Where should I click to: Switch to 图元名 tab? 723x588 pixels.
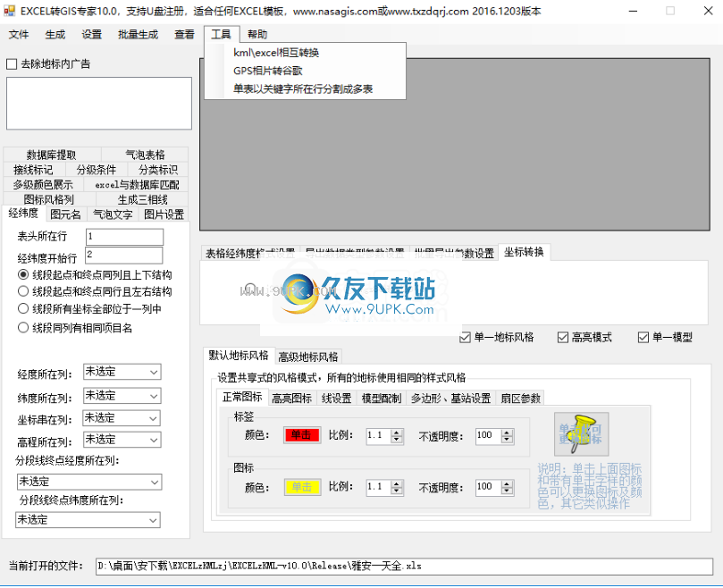tap(65, 214)
